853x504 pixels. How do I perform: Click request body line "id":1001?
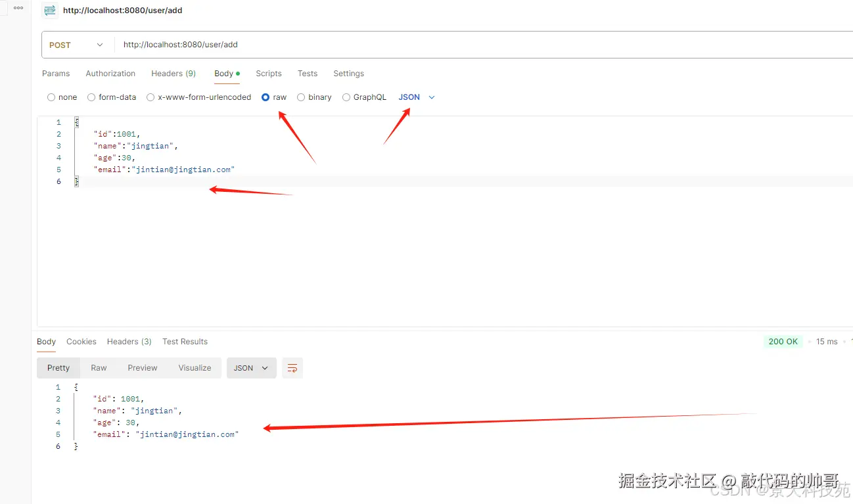pos(117,134)
